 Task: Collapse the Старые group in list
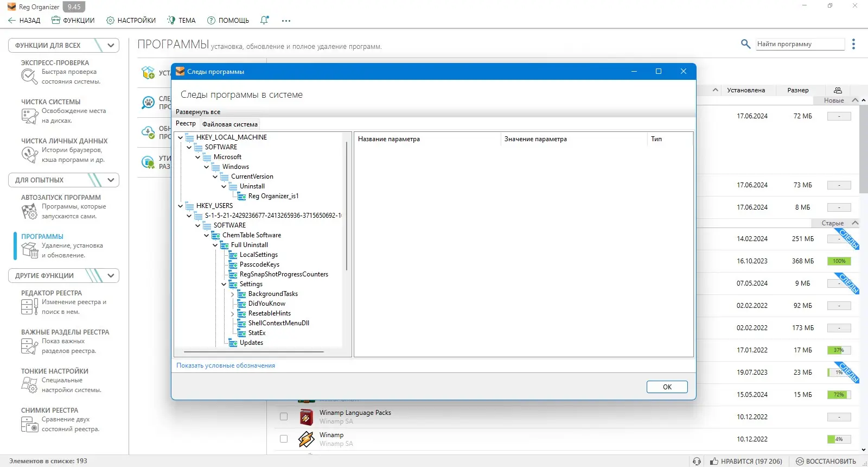(855, 223)
